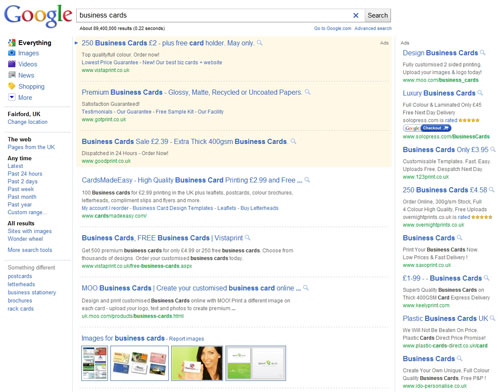
Task: Search for business stationery suggestion
Action: click(x=32, y=292)
